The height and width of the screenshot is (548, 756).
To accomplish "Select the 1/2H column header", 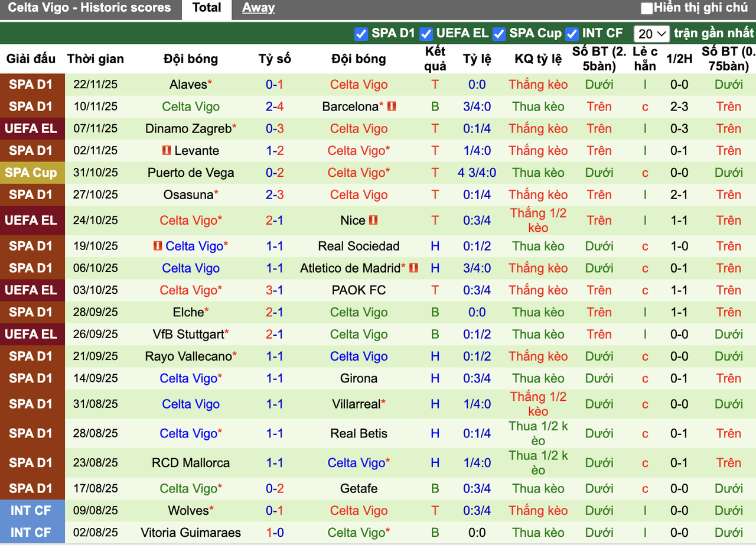I will [679, 59].
